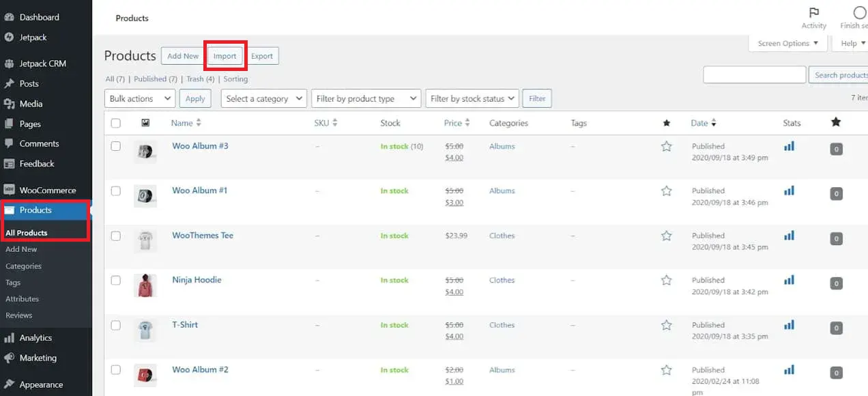Toggle featured star for T-Shirt
This screenshot has height=396, width=868.
coord(667,325)
